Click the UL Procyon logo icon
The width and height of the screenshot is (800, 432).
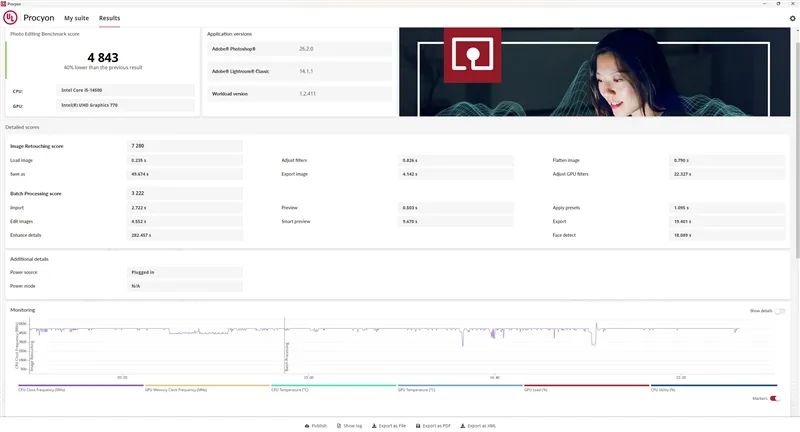pos(11,18)
